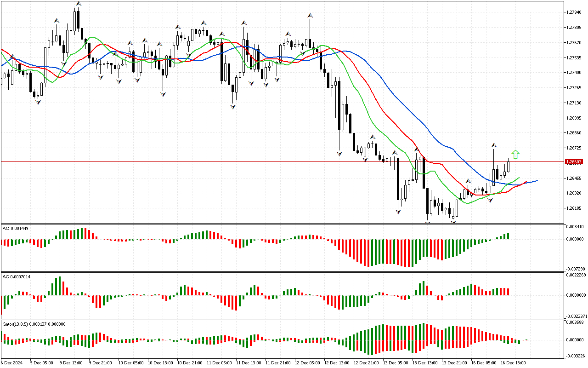Click AC scale zero value 0.0000000

[577, 295]
